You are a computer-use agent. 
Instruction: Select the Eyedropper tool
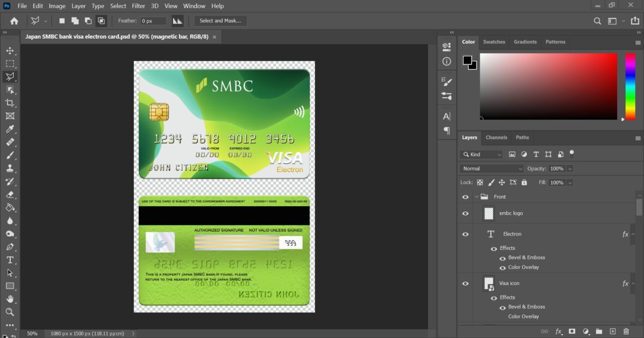click(10, 130)
